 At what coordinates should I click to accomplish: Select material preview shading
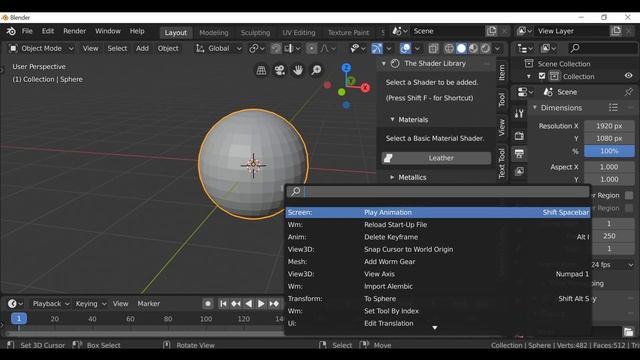(x=473, y=49)
